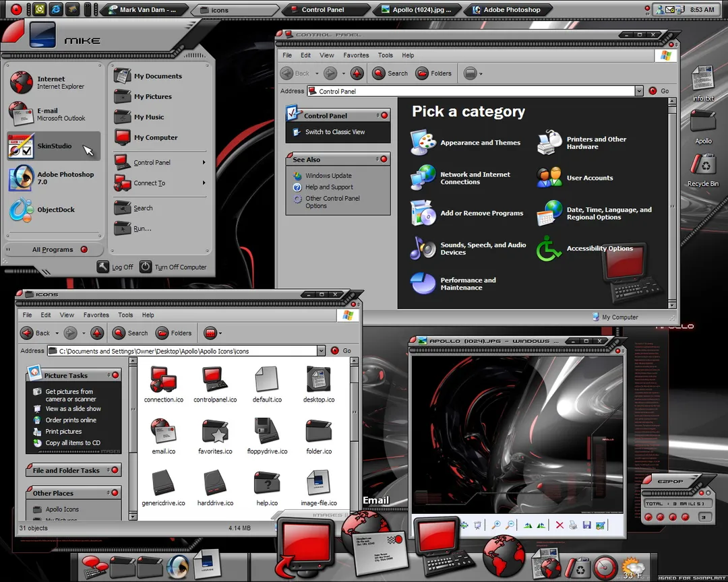
Task: Click print icon in image viewer toolbar
Action: click(574, 525)
